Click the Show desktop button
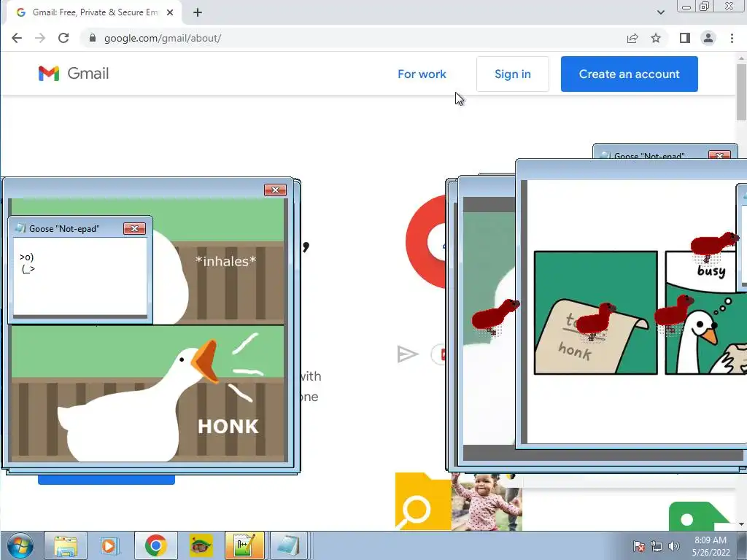The image size is (747, 560). pos(742,545)
